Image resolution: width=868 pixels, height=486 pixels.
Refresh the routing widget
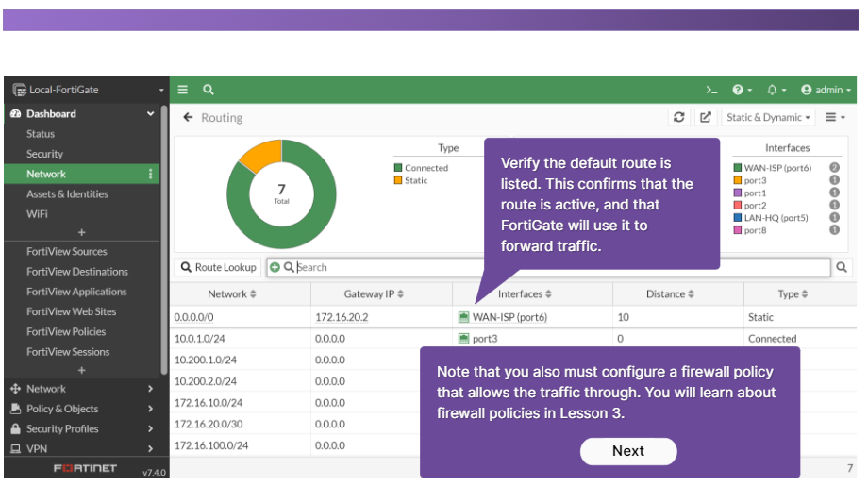point(679,117)
